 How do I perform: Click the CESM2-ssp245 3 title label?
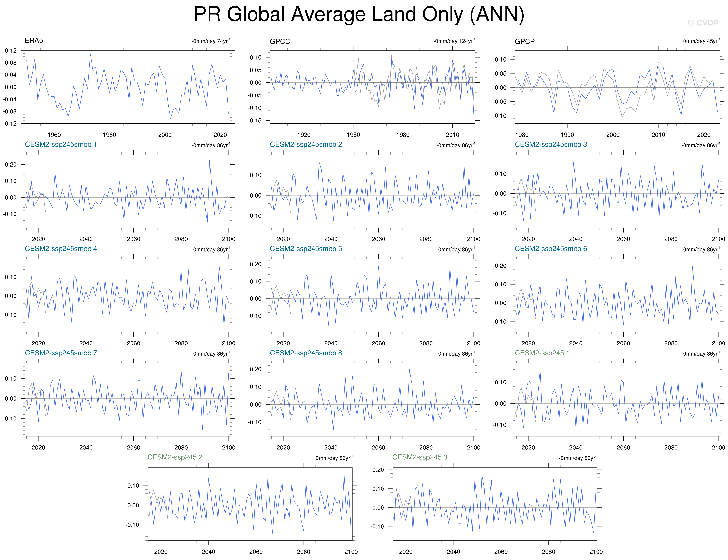420,457
